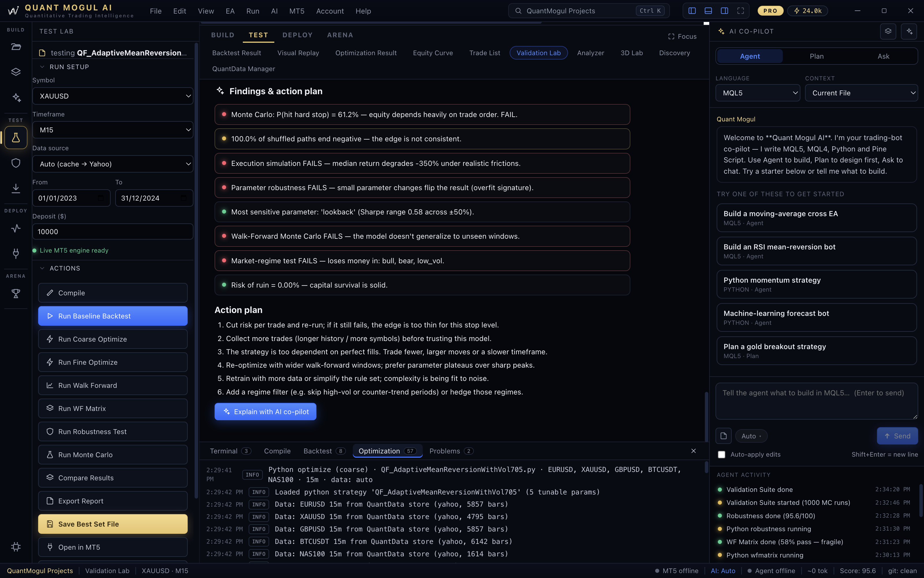Switch to the Deploy tab

click(297, 35)
